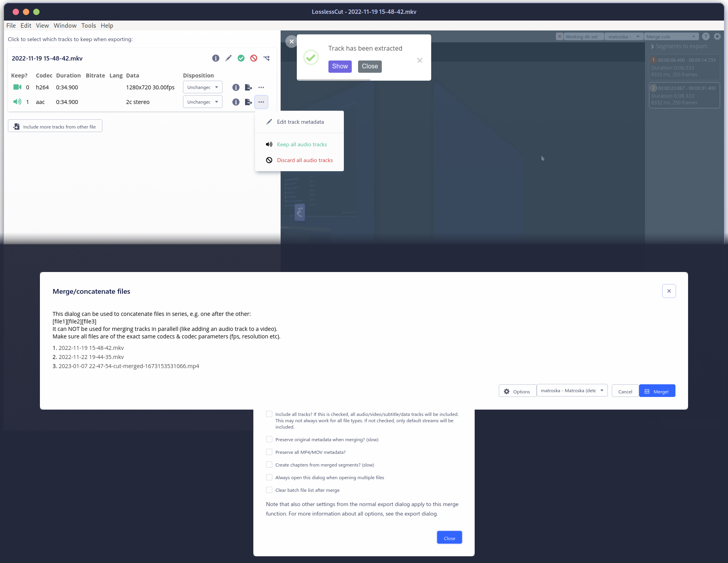Check Preserve original metadata when merging

coord(269,439)
